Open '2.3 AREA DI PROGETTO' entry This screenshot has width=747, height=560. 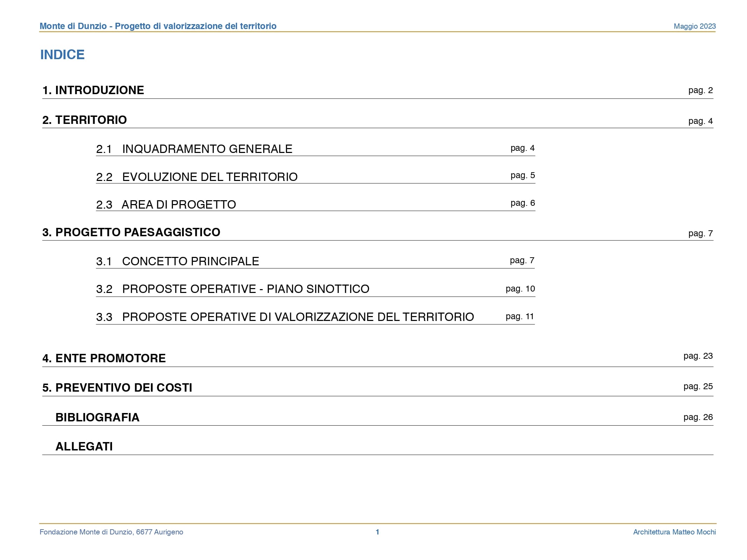click(x=166, y=204)
